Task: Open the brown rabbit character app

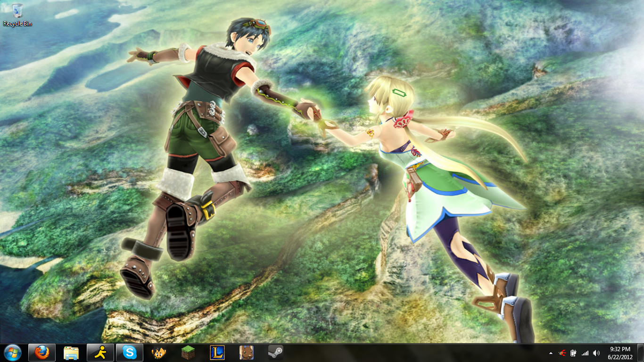Action: (247, 353)
